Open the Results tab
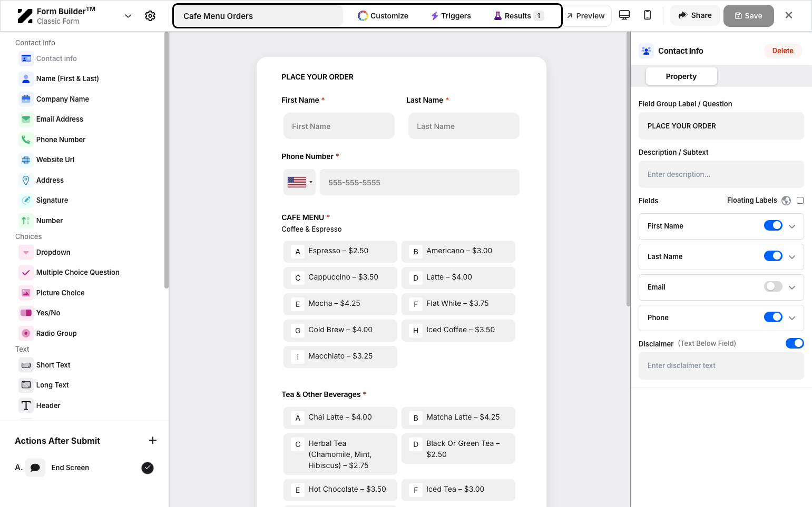The height and width of the screenshot is (507, 812). click(x=518, y=16)
